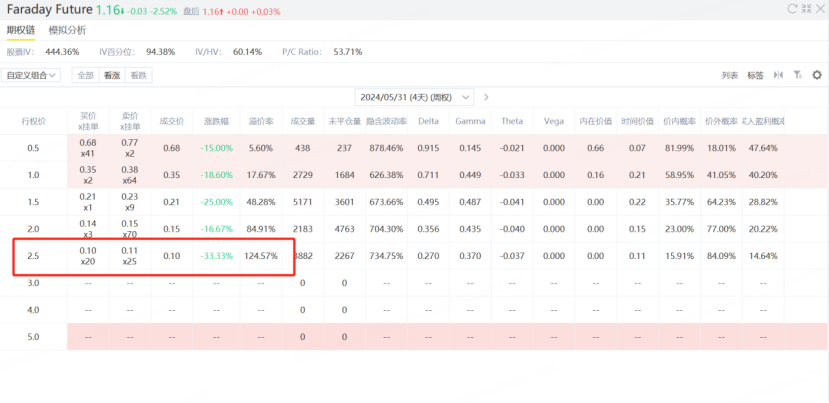Click the filter funnel icon
Screen dimensions: 829x403
coord(797,75)
